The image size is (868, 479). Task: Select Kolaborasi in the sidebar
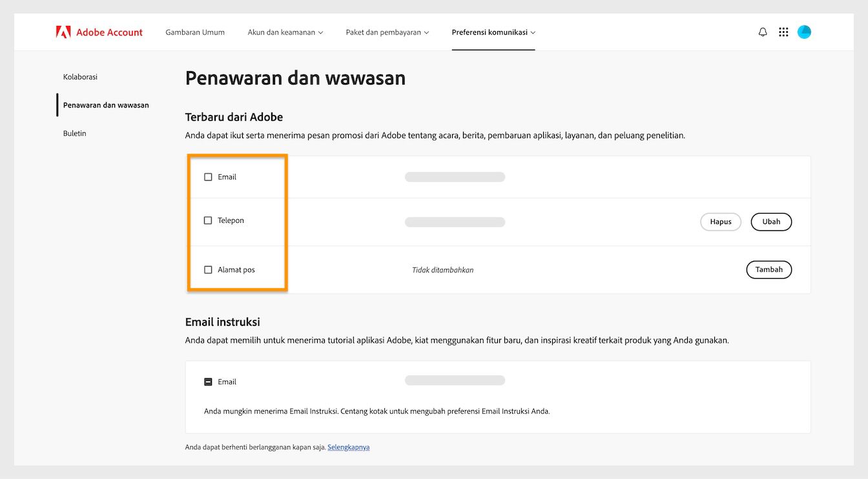pos(80,76)
